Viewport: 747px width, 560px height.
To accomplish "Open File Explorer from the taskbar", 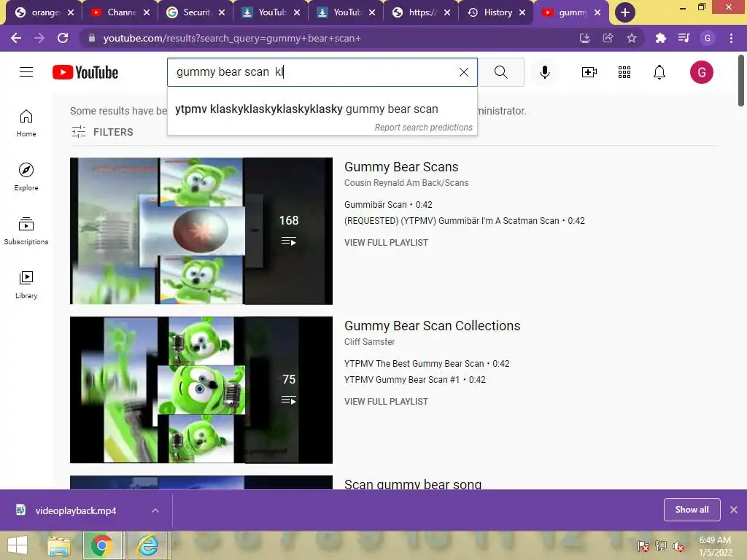I will pos(58,545).
